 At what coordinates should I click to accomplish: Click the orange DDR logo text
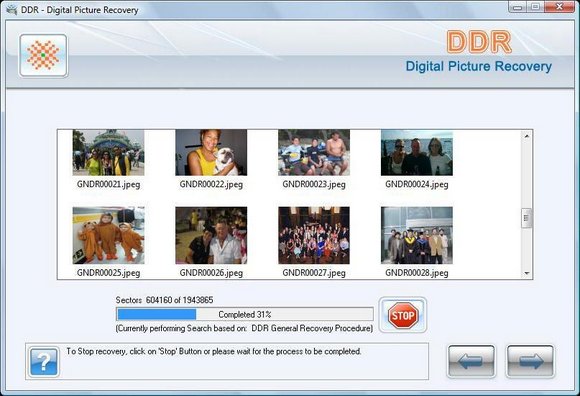pos(479,42)
